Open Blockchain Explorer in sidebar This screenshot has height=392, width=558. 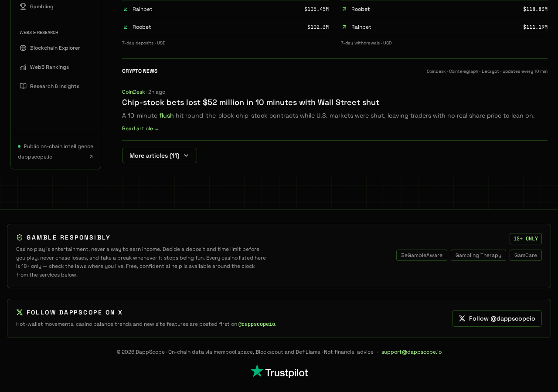pyautogui.click(x=56, y=48)
